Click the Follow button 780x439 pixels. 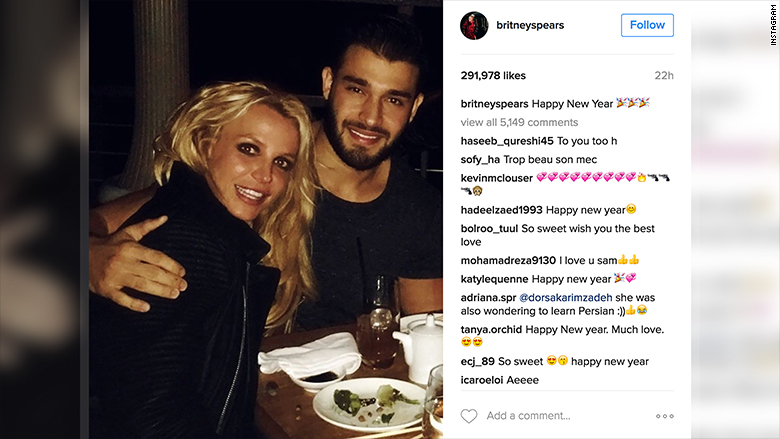(x=647, y=25)
